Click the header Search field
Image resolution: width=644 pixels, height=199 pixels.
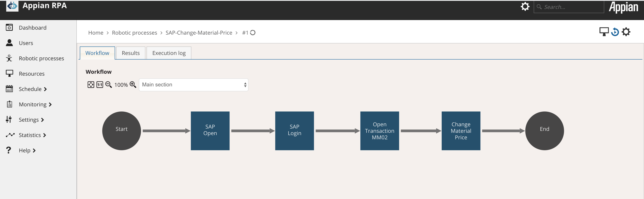pyautogui.click(x=569, y=7)
